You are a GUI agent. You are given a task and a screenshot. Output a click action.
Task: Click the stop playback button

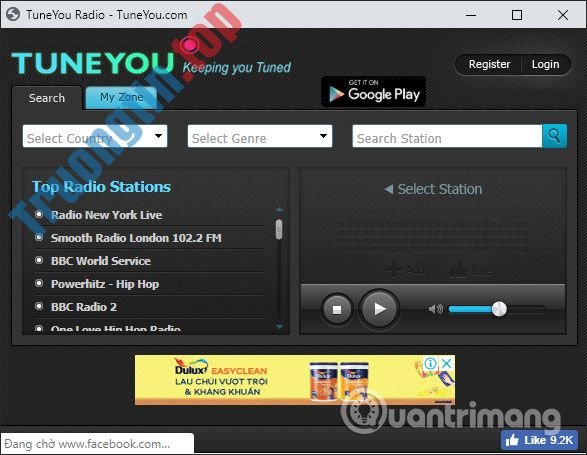pos(337,309)
